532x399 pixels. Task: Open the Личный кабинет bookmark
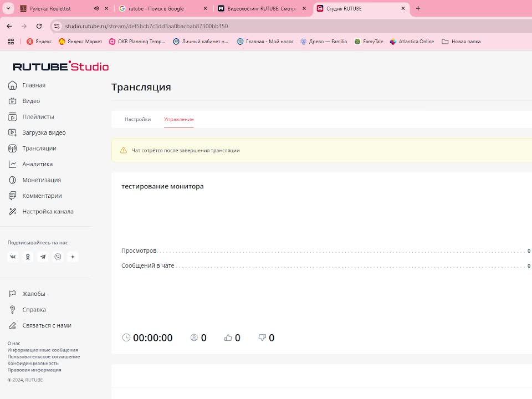[201, 42]
